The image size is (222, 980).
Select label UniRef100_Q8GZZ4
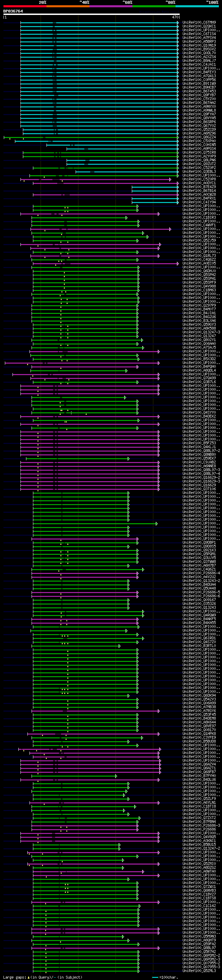pyautogui.click(x=199, y=137)
